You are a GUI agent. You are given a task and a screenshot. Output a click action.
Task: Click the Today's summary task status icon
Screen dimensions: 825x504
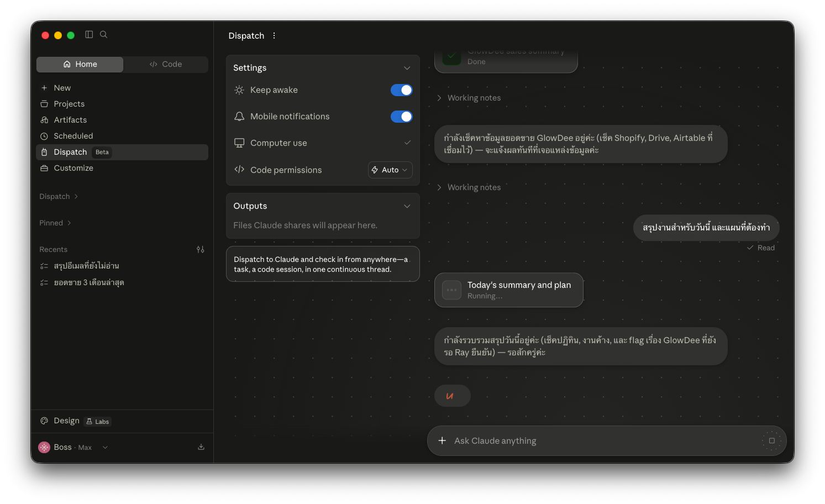tap(451, 290)
